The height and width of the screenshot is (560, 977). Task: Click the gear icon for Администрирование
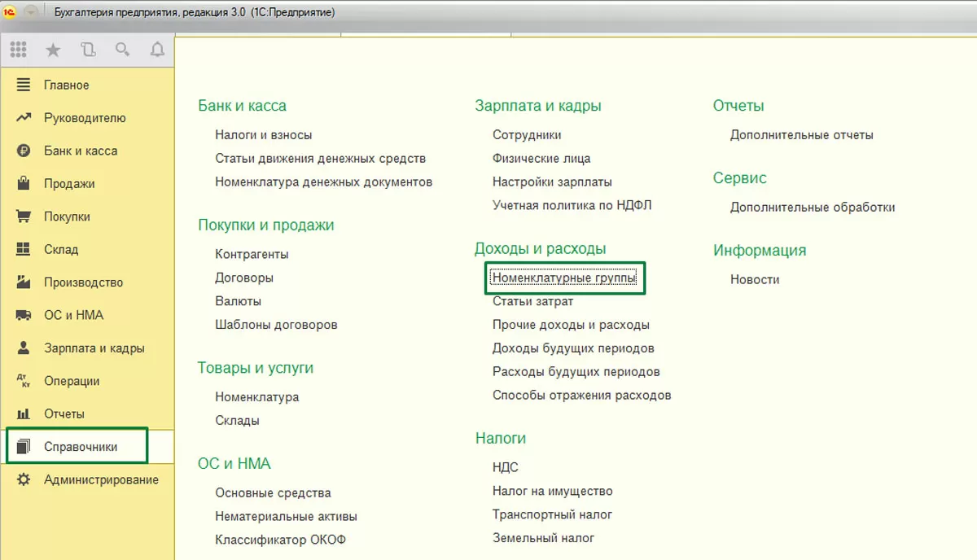point(24,479)
